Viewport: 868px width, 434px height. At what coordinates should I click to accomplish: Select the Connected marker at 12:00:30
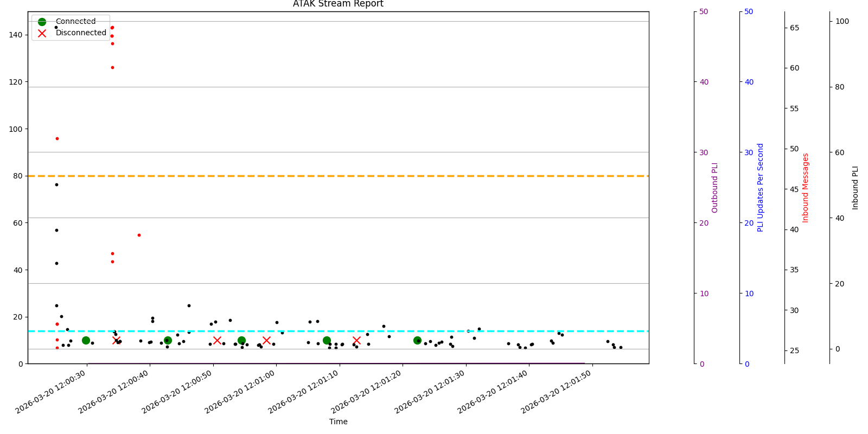click(x=86, y=340)
